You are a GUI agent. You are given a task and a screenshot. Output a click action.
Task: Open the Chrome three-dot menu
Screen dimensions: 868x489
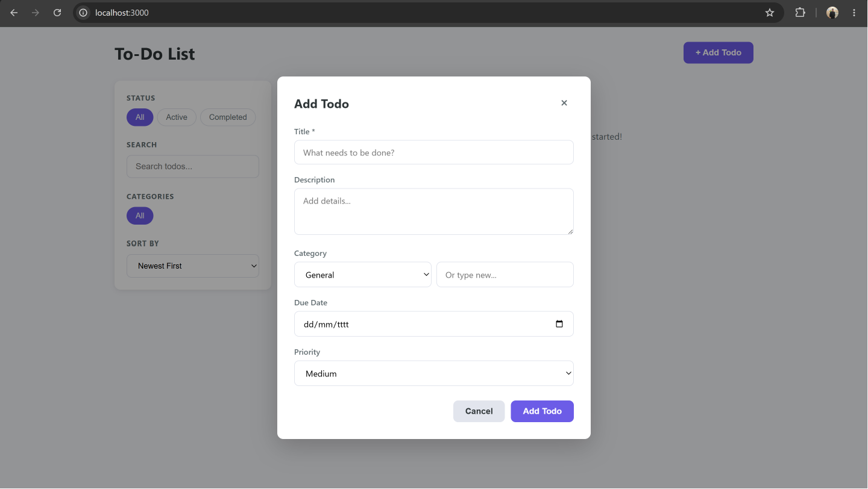[x=854, y=13]
